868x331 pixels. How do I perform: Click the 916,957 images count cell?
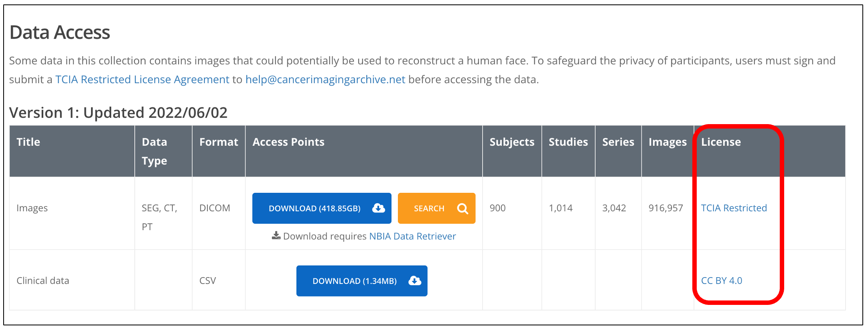pos(665,208)
